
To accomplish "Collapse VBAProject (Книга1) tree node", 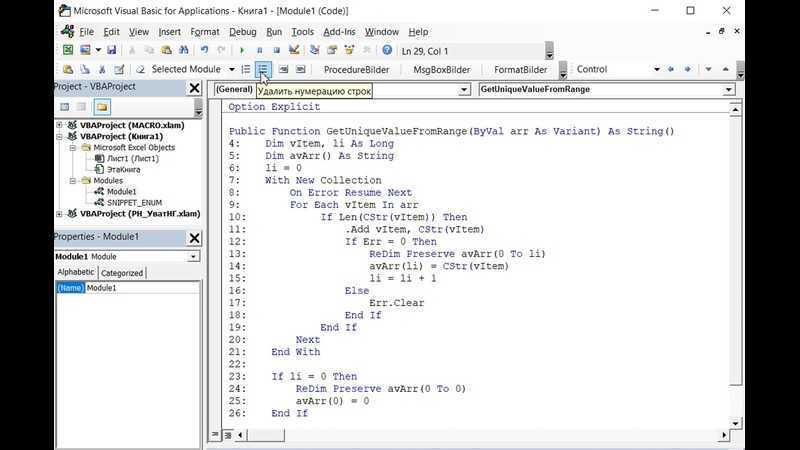I will tap(59, 136).
